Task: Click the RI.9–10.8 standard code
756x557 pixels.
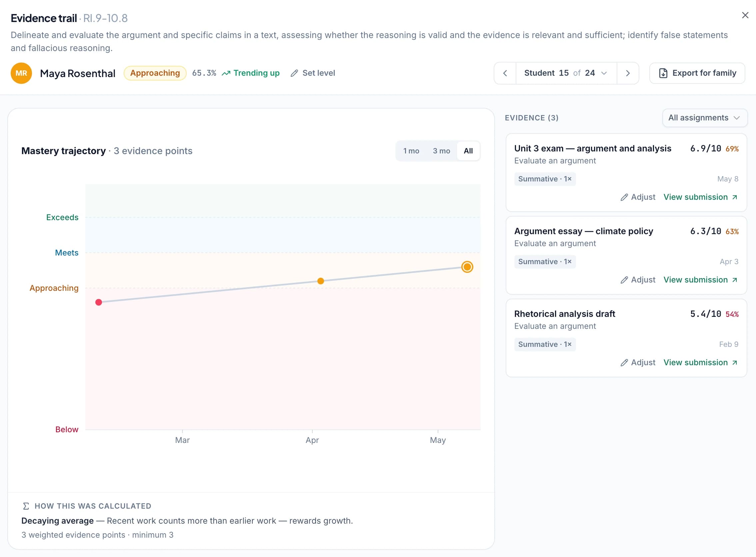Action: click(105, 18)
